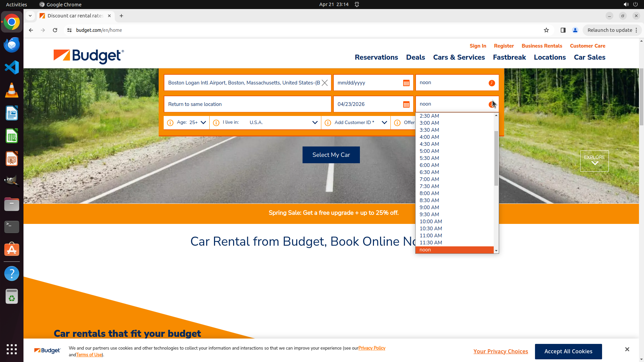Bookmark this page with star icon
The height and width of the screenshot is (362, 644).
tap(546, 30)
